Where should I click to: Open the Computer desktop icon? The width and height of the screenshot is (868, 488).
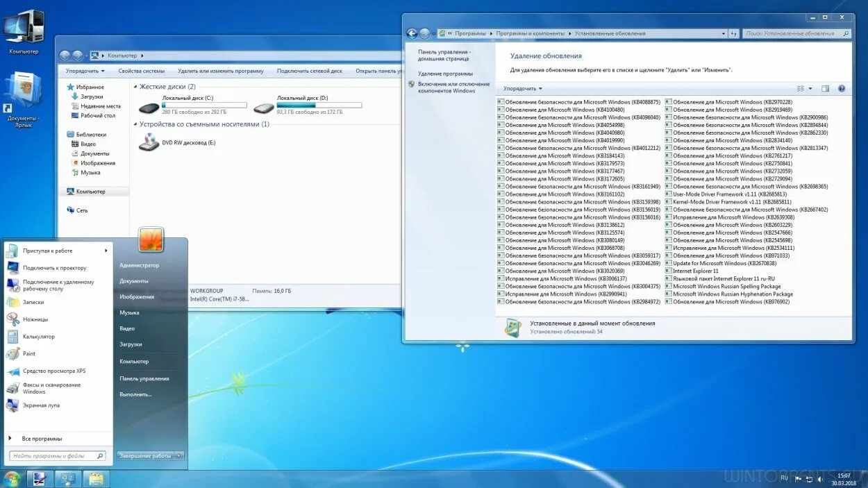tap(23, 31)
